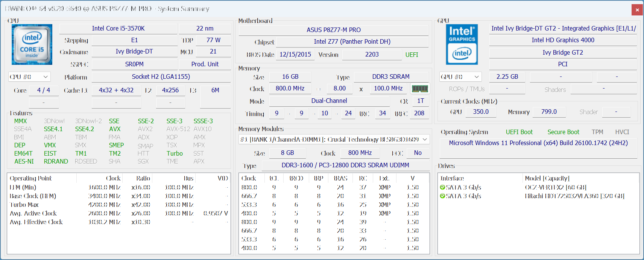
Task: Click the 2.25 GB GPU memory field
Action: click(x=507, y=77)
